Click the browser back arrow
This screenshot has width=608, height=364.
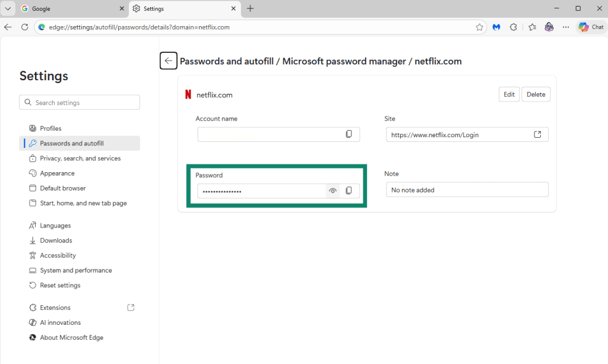point(8,27)
